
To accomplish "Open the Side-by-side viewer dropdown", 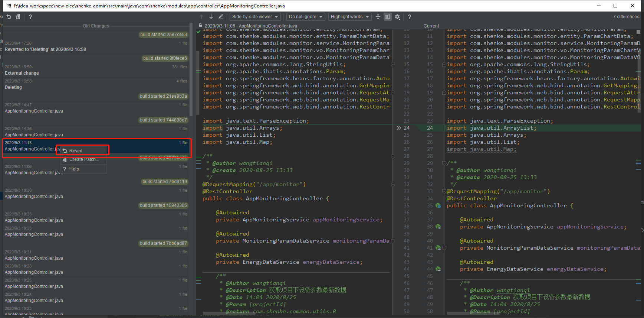I will 256,17.
